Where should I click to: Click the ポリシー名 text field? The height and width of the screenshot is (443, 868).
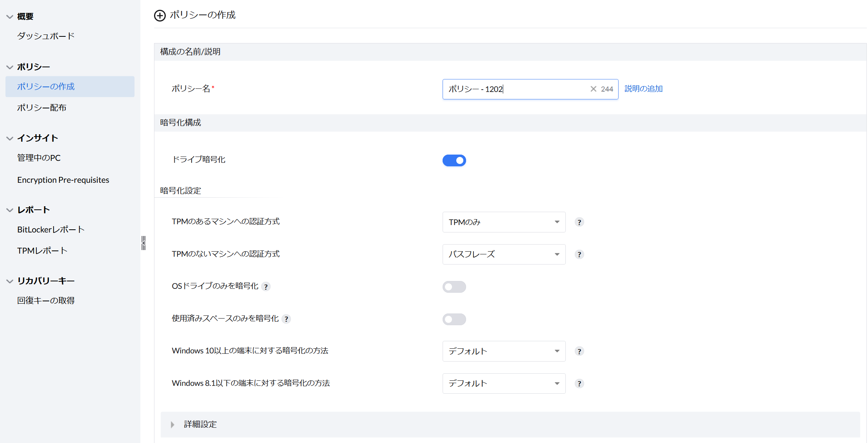516,89
